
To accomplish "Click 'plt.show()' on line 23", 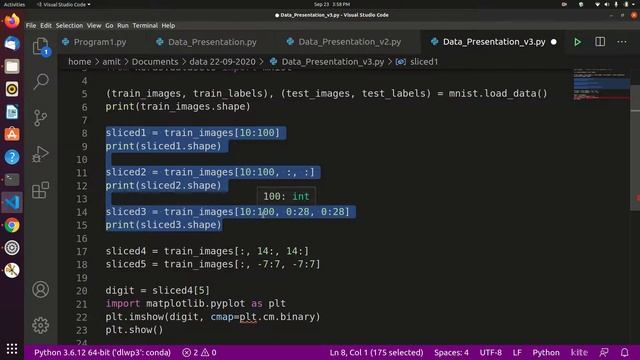I will [x=134, y=330].
